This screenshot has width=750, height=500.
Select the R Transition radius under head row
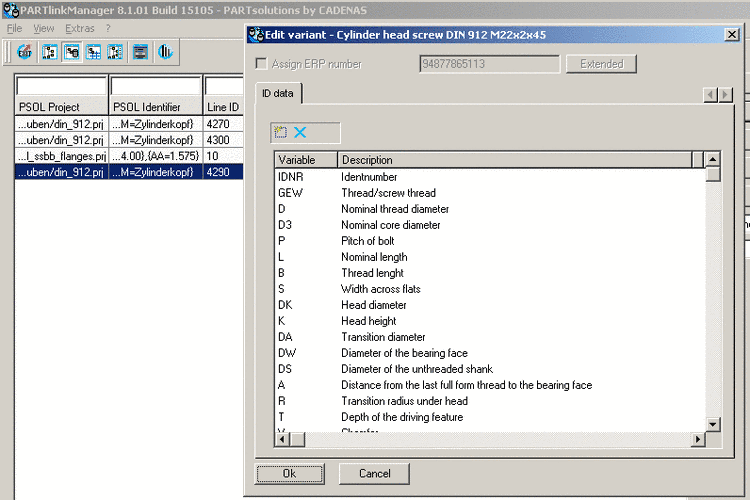pos(490,401)
